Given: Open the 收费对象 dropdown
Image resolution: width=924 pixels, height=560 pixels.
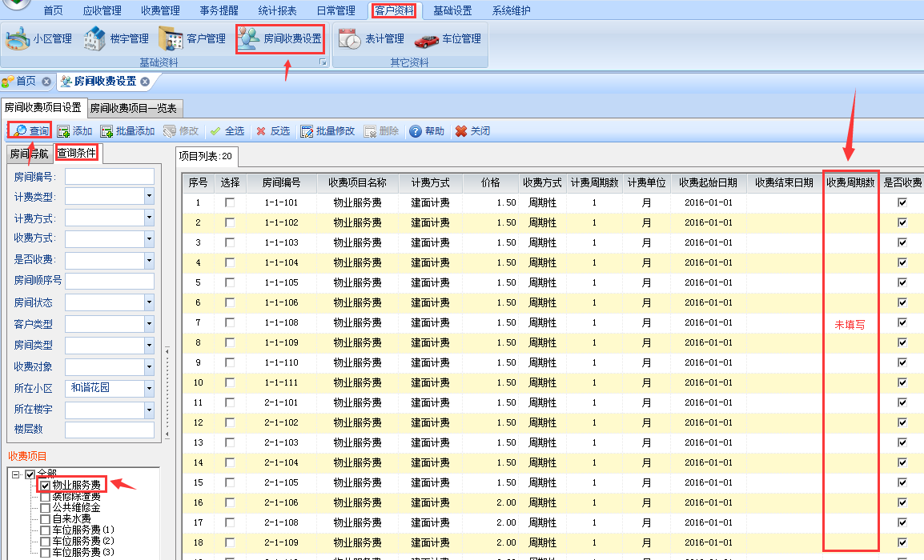Looking at the screenshot, I should [149, 367].
